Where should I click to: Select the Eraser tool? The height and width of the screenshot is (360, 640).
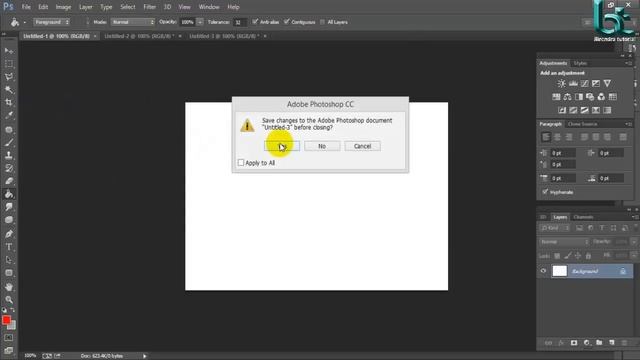coord(9,181)
